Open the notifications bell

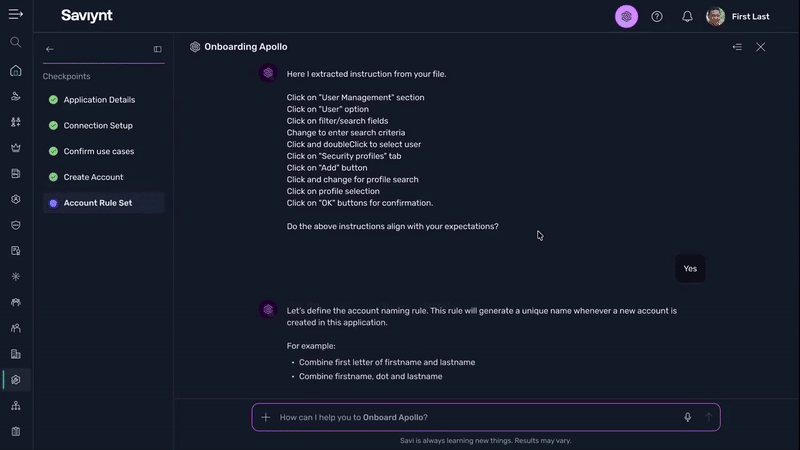[687, 16]
